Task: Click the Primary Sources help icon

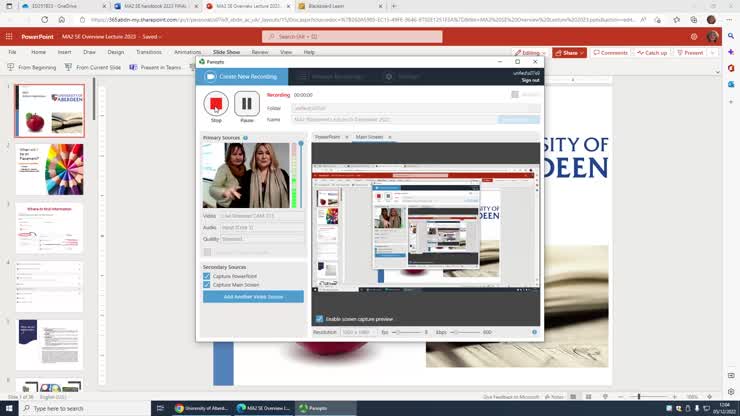Action: point(246,138)
